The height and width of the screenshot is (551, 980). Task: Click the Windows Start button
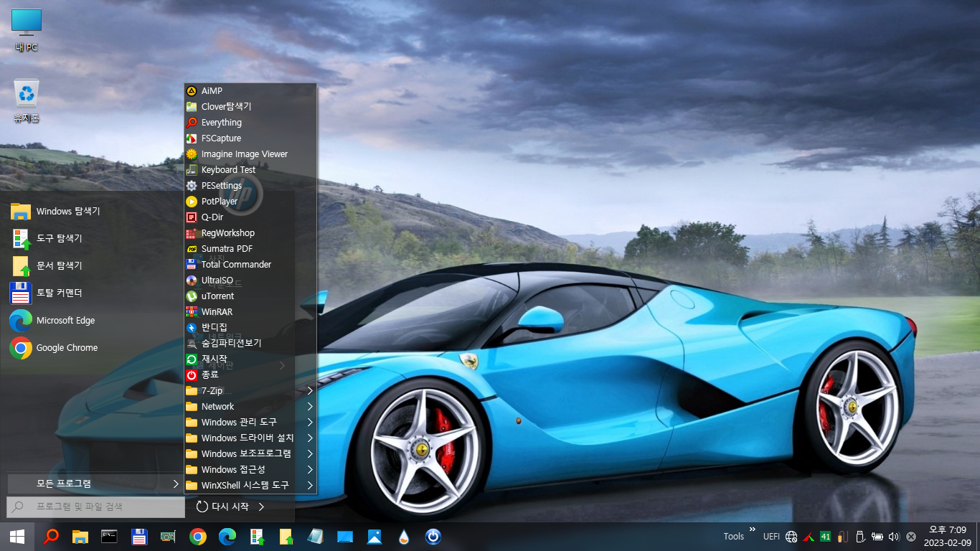[x=17, y=537]
